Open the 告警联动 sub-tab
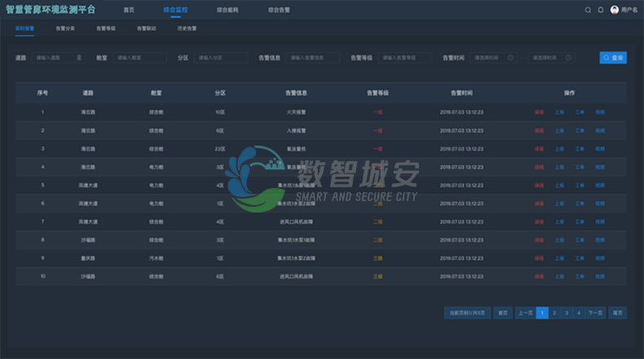 click(x=147, y=28)
